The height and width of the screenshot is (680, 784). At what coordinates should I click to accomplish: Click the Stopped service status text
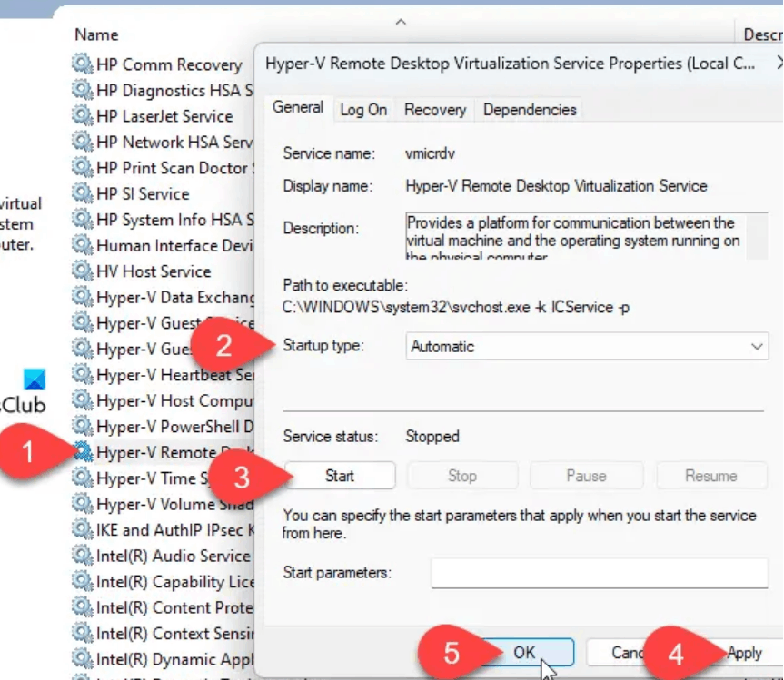pyautogui.click(x=432, y=436)
